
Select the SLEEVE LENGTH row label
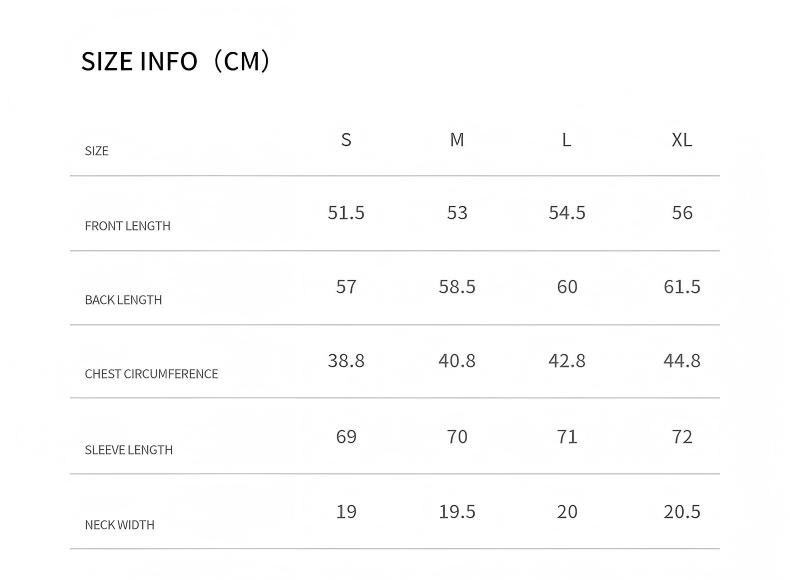(128, 450)
